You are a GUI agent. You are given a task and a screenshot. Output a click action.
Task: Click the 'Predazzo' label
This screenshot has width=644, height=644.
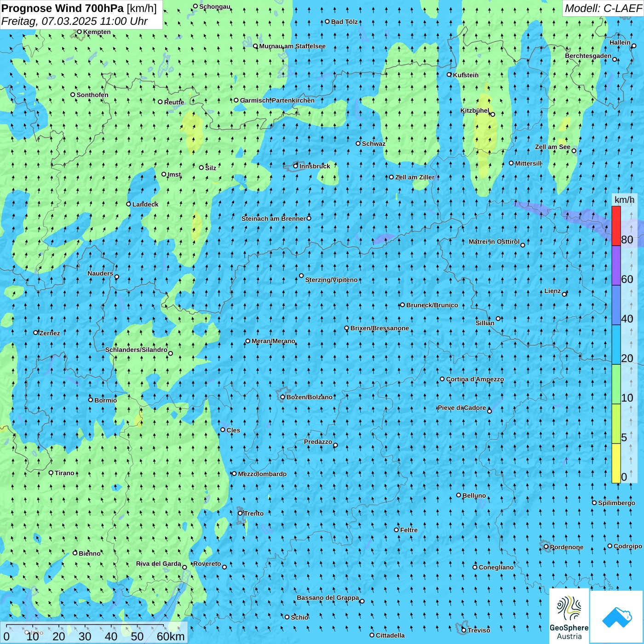coord(318,442)
